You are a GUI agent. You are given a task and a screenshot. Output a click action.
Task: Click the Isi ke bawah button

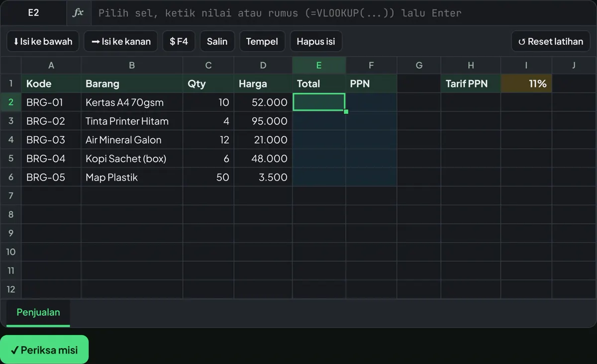(43, 41)
